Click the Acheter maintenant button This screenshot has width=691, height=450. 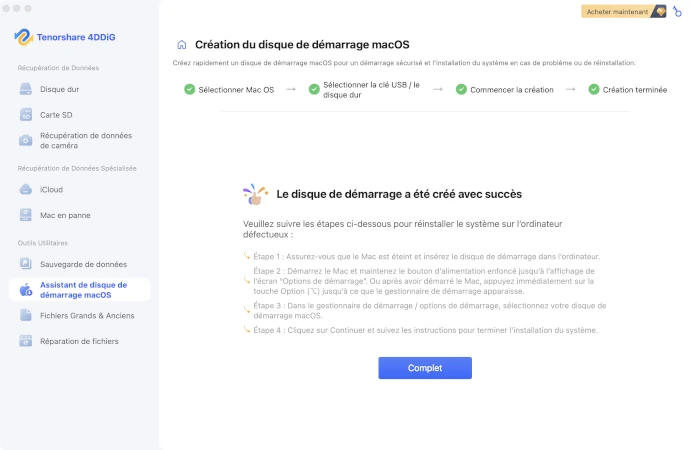pyautogui.click(x=624, y=11)
